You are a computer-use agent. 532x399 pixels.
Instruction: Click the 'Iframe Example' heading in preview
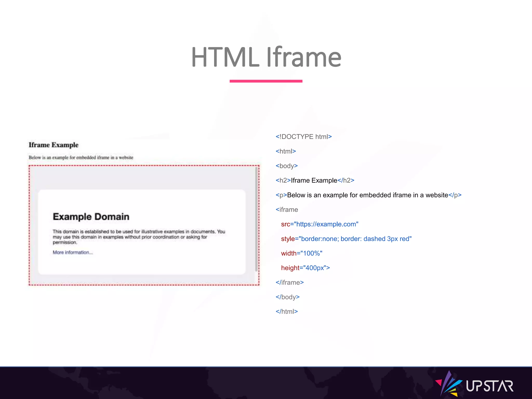click(54, 145)
